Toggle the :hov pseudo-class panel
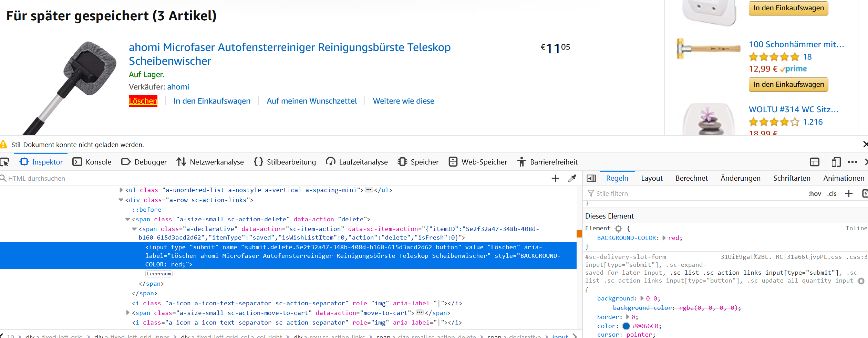The height and width of the screenshot is (338, 868). pos(814,193)
